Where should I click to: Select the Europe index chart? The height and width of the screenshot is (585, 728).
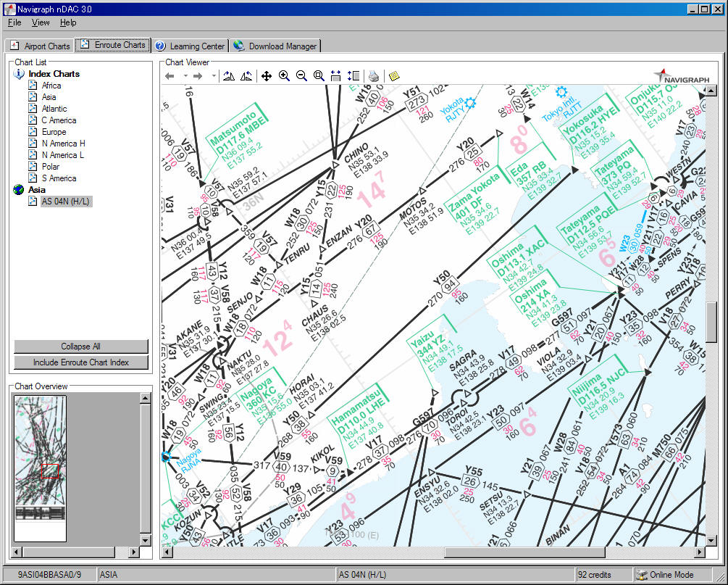(x=54, y=132)
